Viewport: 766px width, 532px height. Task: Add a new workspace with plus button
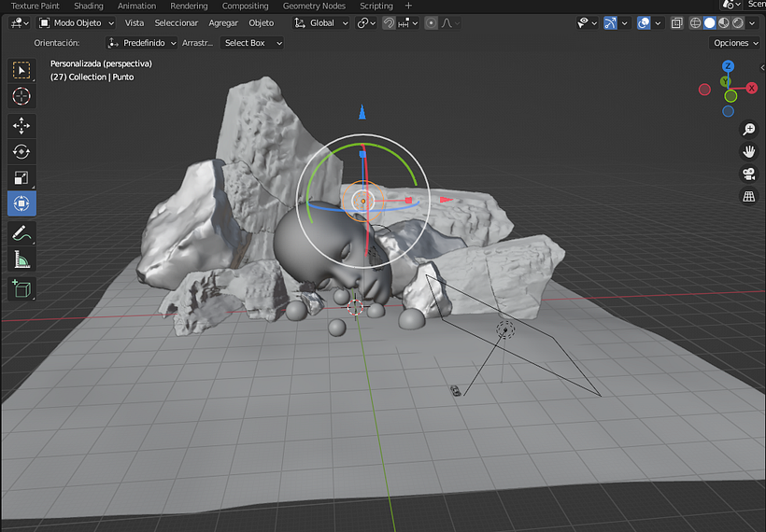[408, 6]
